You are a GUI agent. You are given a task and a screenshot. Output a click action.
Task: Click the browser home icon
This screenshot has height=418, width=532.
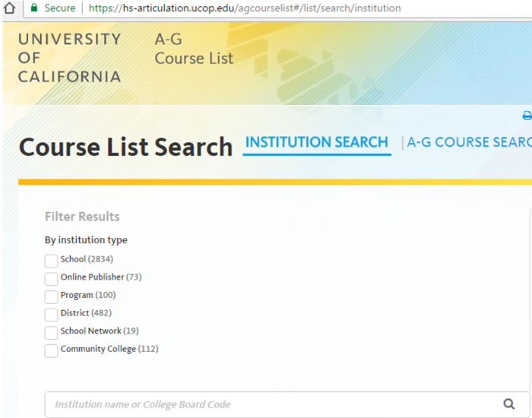click(10, 8)
